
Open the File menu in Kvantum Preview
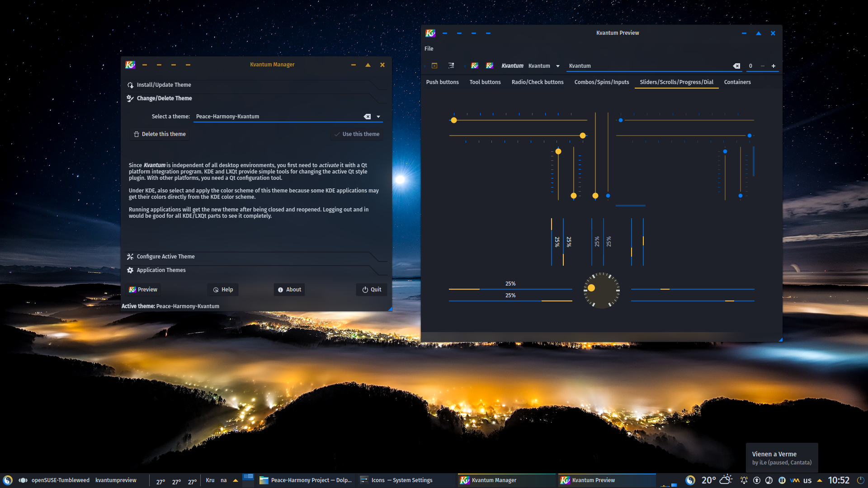(429, 49)
